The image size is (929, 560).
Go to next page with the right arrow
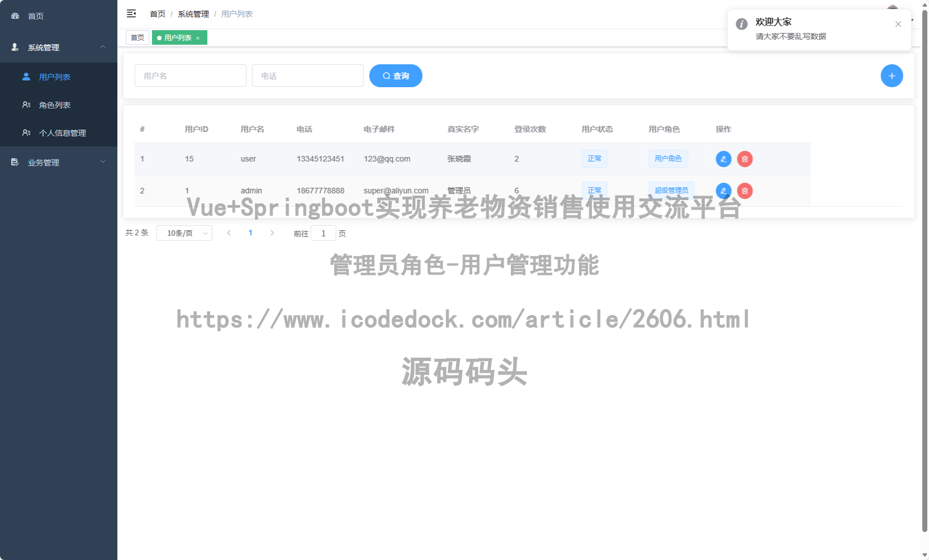tap(272, 233)
